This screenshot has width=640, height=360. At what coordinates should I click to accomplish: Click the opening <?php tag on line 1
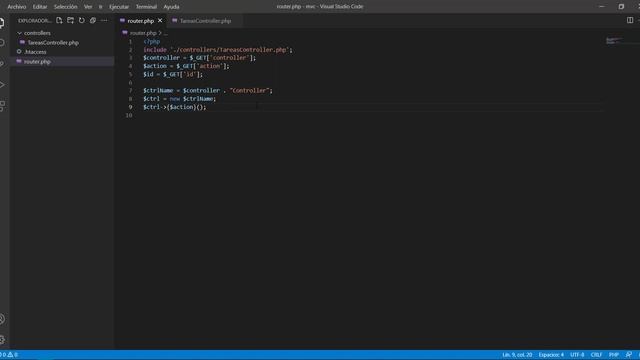pyautogui.click(x=151, y=42)
